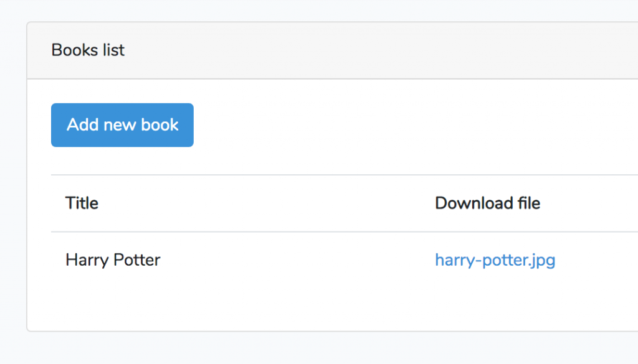
Task: Click the Harry Potter title cell
Action: coord(112,260)
